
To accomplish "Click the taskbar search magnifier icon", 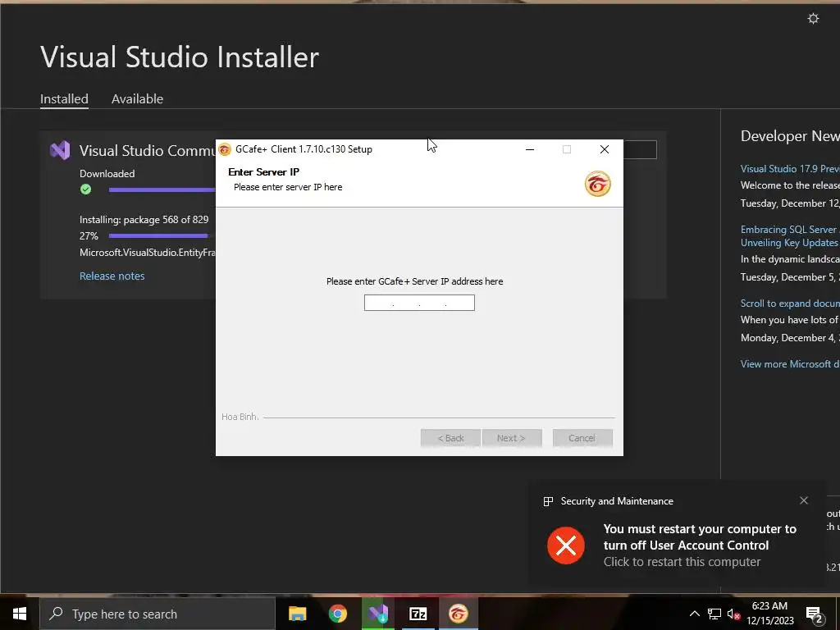I will point(56,614).
